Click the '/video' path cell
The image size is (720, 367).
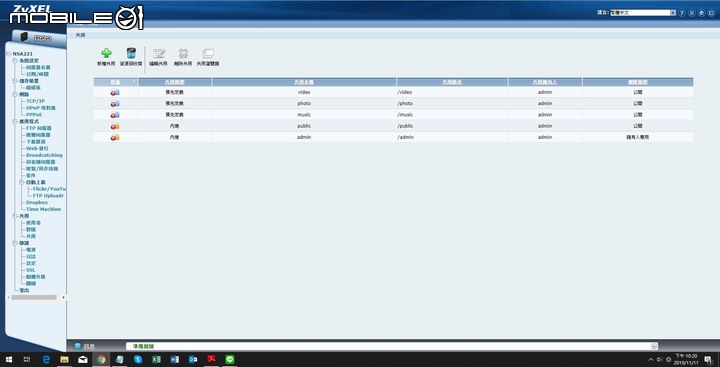tap(452, 92)
